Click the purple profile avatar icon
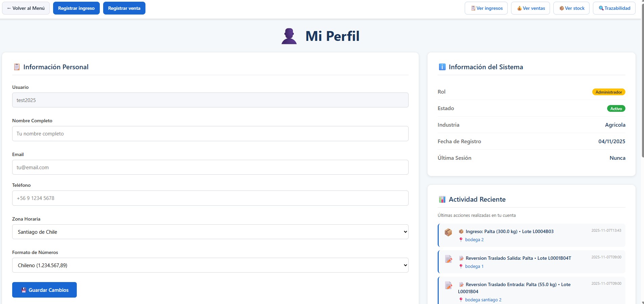Image resolution: width=644 pixels, height=304 pixels. (x=289, y=36)
